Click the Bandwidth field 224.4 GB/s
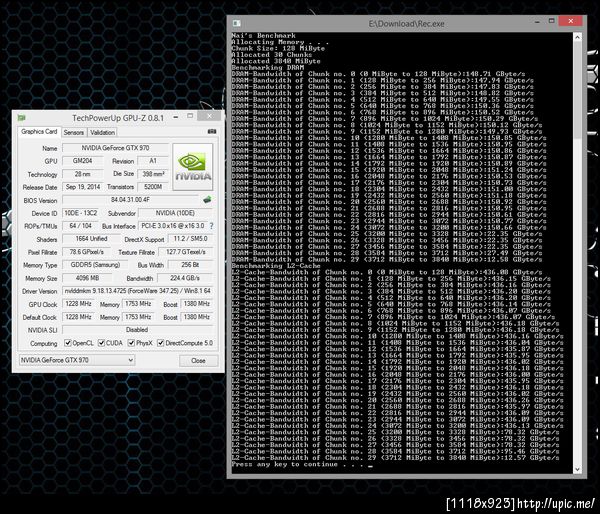Viewport: 600px width, 514px height. click(x=185, y=278)
